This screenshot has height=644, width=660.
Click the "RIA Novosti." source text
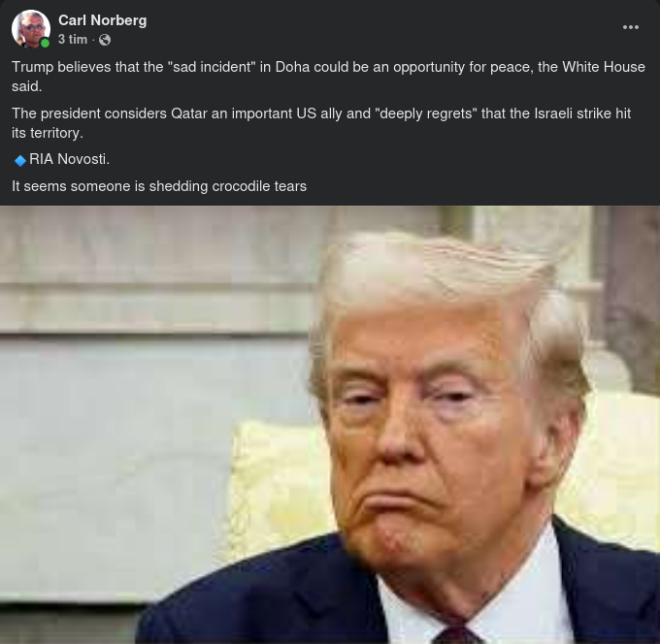[x=70, y=159]
